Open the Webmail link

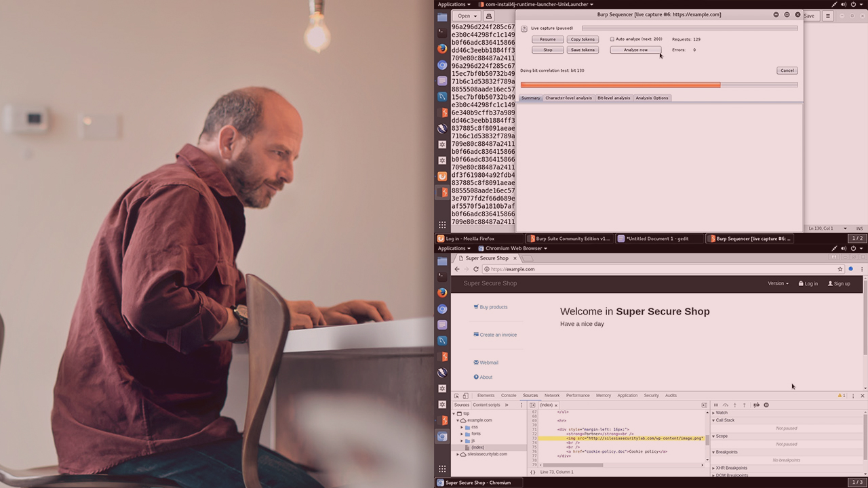tap(486, 363)
